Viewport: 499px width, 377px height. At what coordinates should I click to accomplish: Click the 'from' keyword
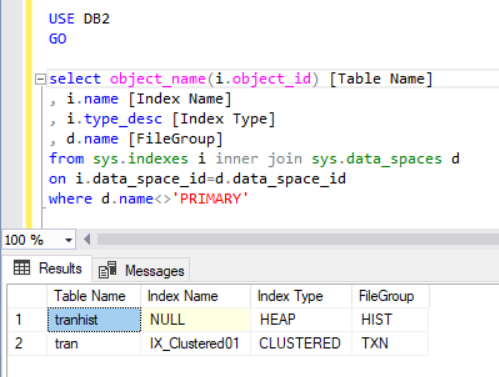coord(66,159)
